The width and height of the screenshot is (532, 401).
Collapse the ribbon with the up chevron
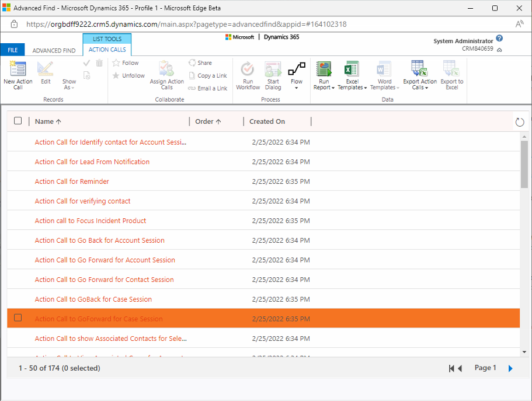[x=499, y=50]
